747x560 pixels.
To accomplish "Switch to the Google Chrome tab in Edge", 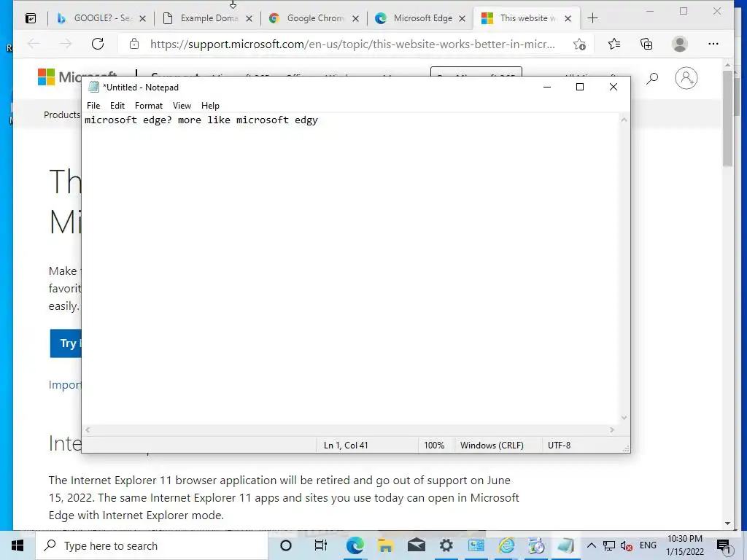I will point(314,18).
